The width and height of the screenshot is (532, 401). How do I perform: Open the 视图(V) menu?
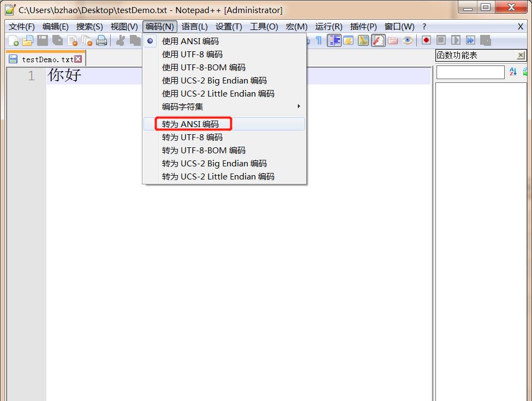click(x=124, y=27)
